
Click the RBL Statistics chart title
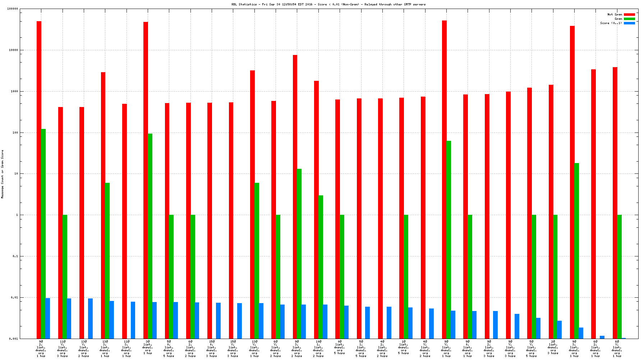(x=328, y=5)
